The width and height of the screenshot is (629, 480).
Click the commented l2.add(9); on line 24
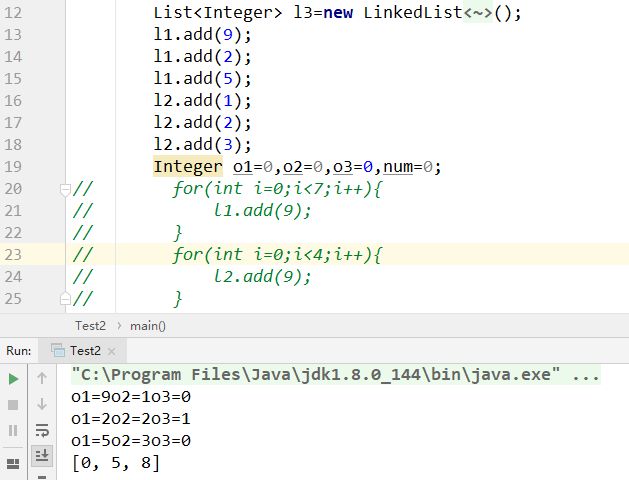[x=262, y=277]
